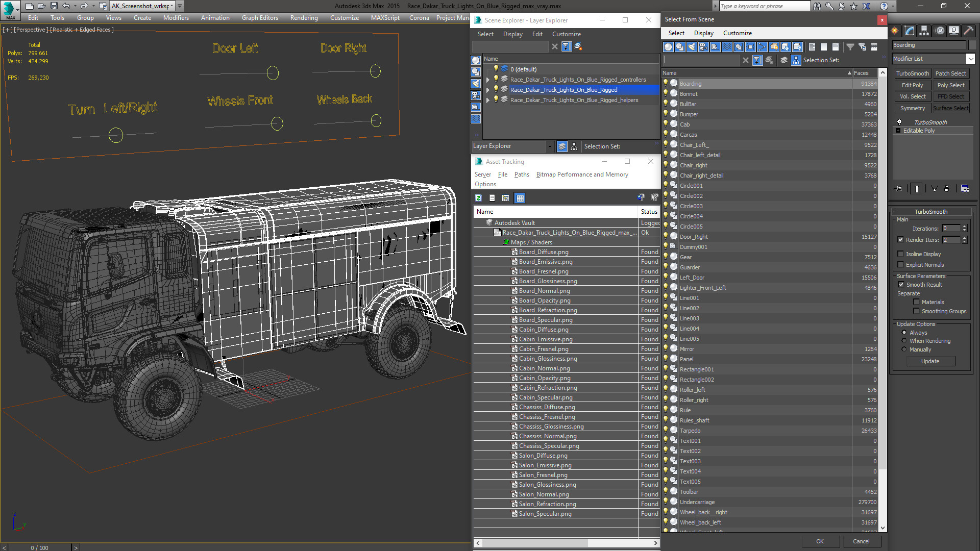The image size is (980, 551).
Task: Click the Edit Poly modifier button
Action: coord(912,85)
